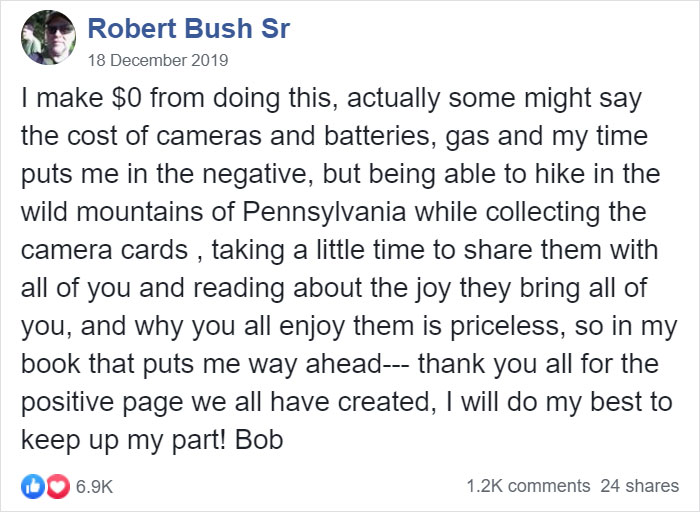The image size is (700, 512).
Task: Click the "Bob" signature ending the post
Action: 260,440
